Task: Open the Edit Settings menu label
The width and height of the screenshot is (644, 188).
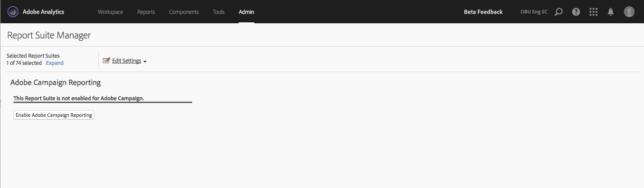Action: 126,61
